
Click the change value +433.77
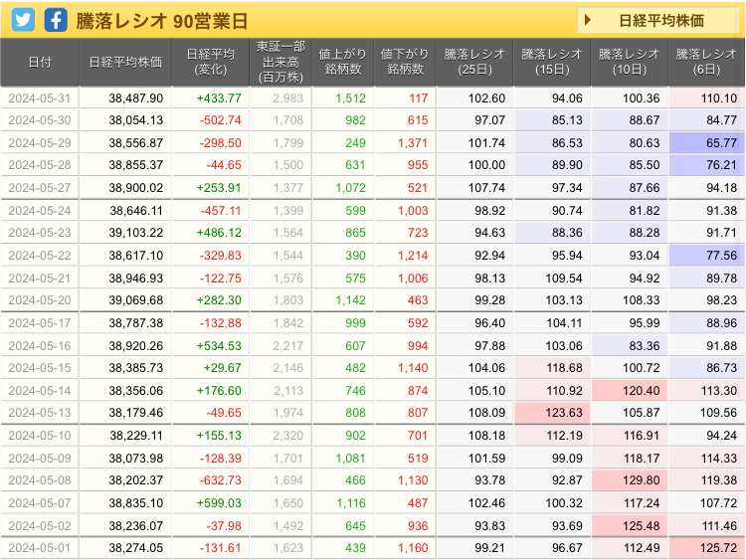(x=219, y=98)
